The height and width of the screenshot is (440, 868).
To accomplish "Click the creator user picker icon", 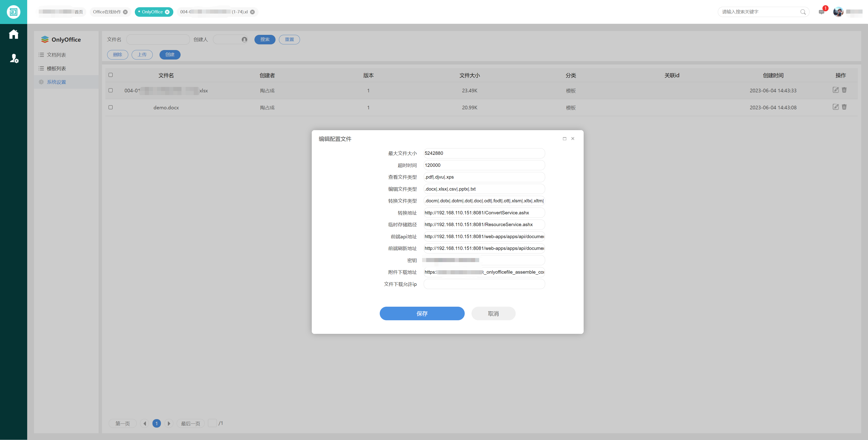I will click(244, 40).
